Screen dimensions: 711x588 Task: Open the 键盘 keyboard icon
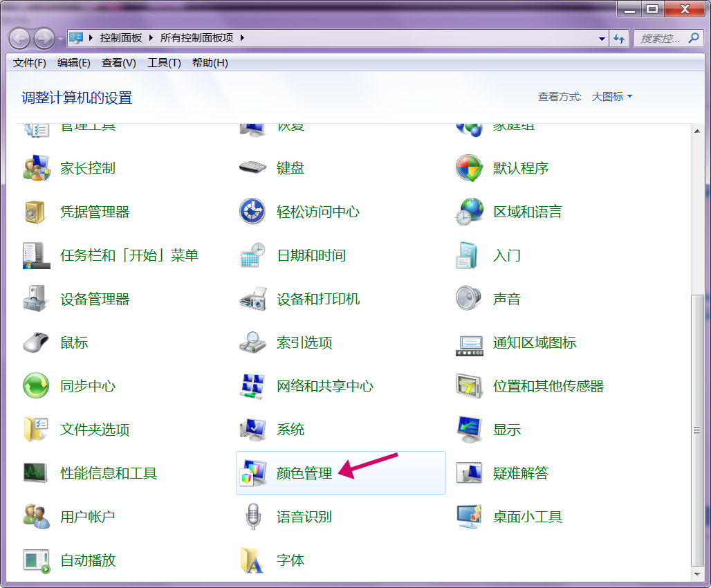click(252, 168)
